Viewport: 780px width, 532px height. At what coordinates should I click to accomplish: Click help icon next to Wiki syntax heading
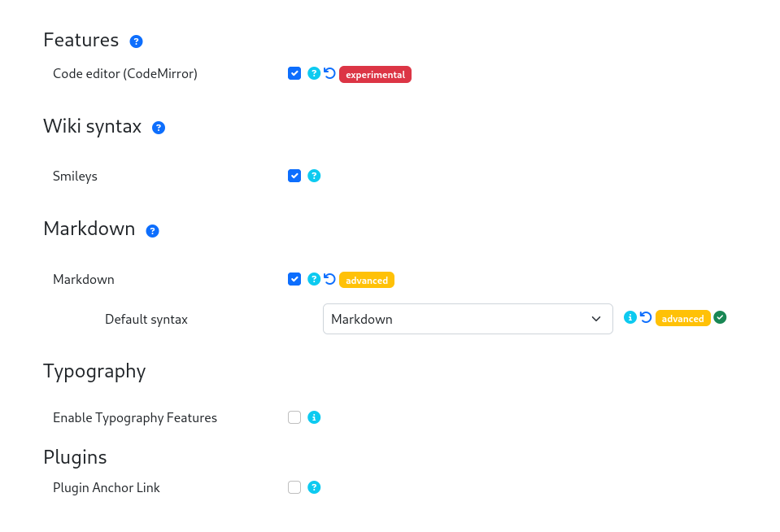point(158,128)
